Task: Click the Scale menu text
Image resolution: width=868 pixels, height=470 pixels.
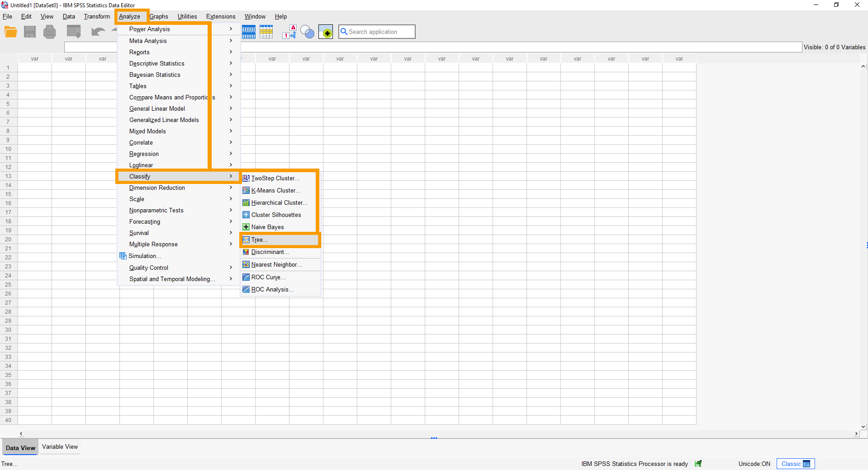Action: point(137,199)
